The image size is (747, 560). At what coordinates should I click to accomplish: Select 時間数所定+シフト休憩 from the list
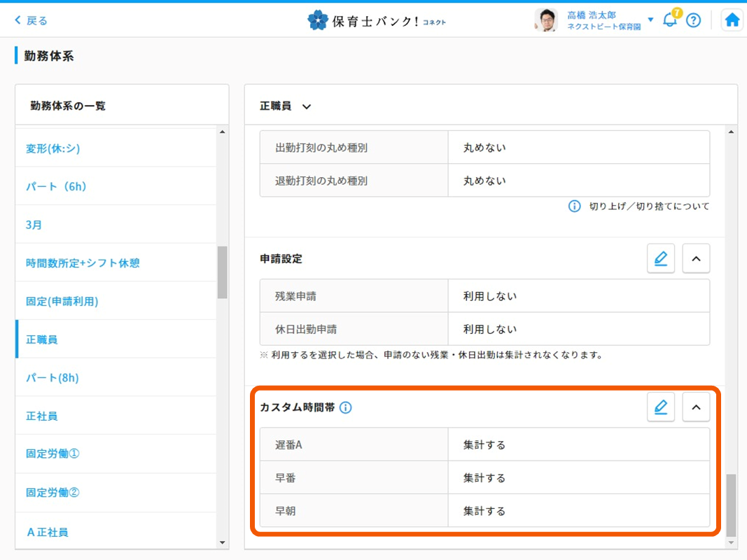[83, 263]
